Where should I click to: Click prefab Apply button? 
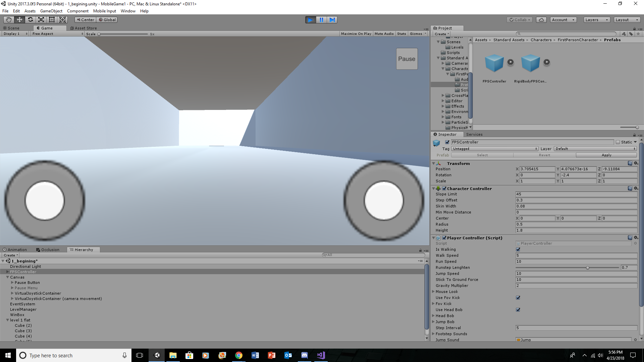tap(606, 155)
